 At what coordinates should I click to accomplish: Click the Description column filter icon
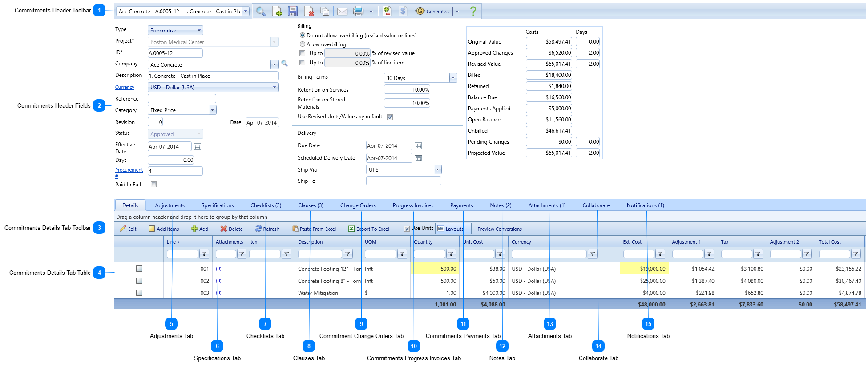(348, 254)
